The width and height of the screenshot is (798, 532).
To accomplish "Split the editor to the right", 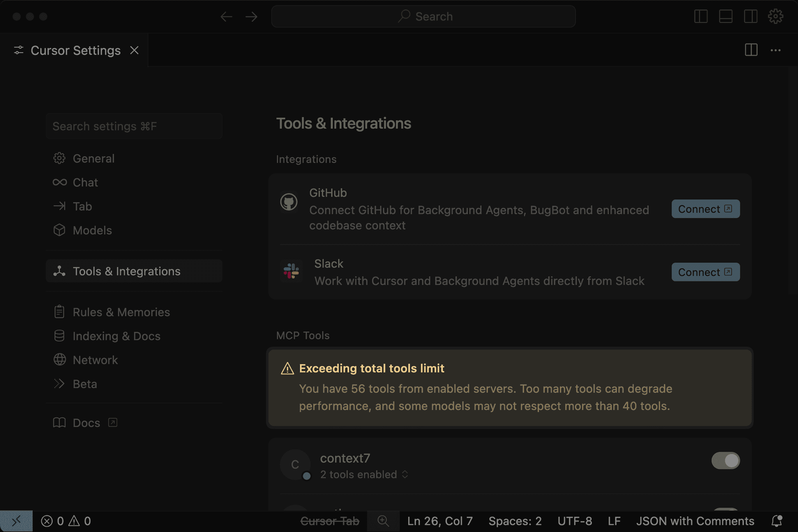I will tap(751, 50).
